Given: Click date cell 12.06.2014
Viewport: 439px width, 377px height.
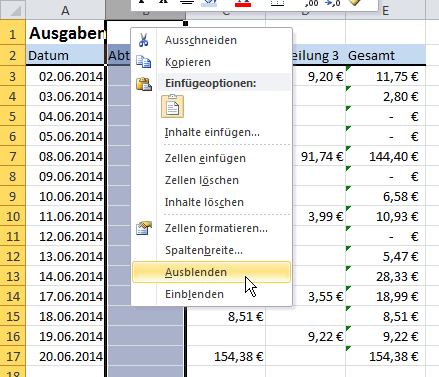Looking at the screenshot, I should (x=65, y=236).
